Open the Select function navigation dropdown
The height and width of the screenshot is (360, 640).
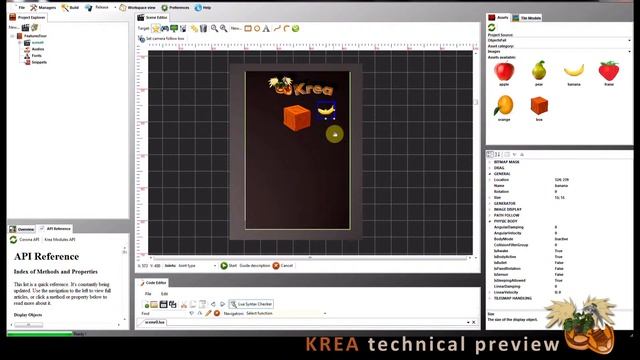[286, 313]
